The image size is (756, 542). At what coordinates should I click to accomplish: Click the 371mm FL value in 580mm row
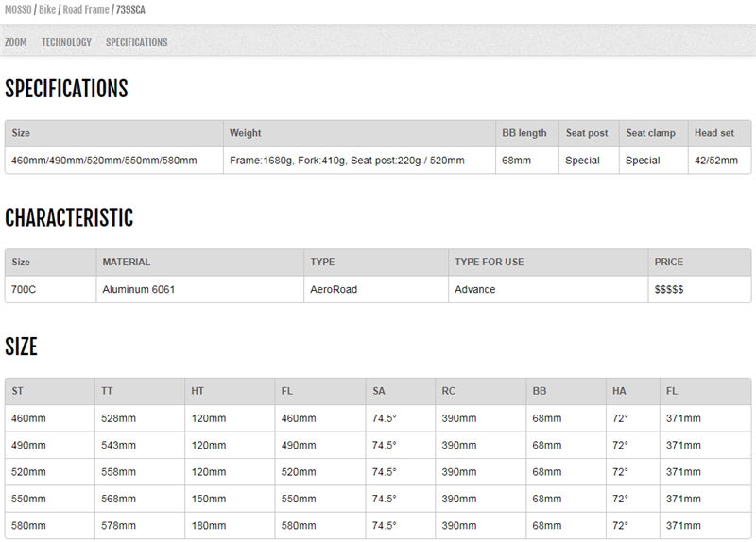click(706, 526)
